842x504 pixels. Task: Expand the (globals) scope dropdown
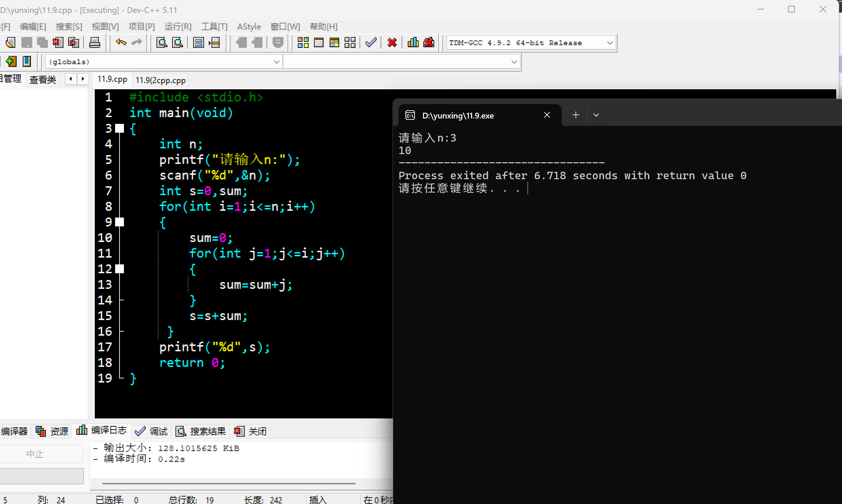click(x=276, y=62)
